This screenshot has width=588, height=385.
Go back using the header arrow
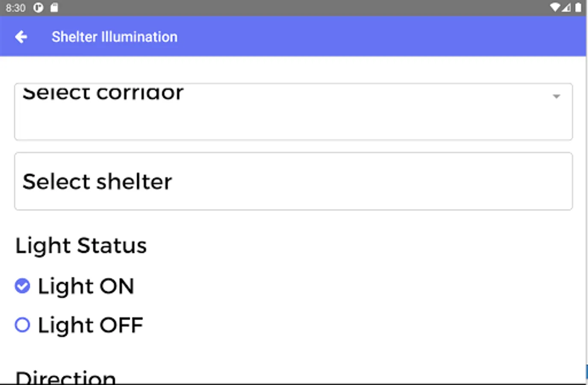21,37
